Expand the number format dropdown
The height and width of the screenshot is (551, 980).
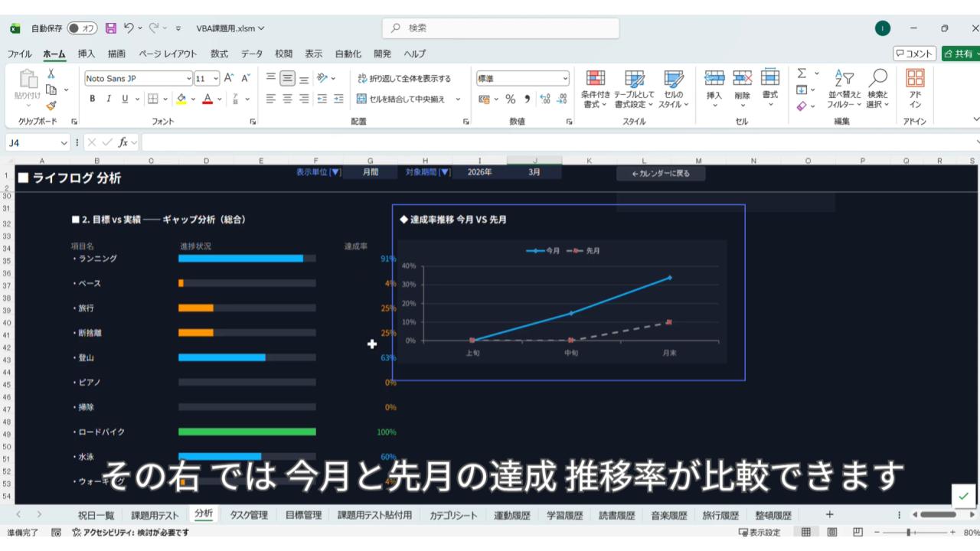tap(565, 78)
